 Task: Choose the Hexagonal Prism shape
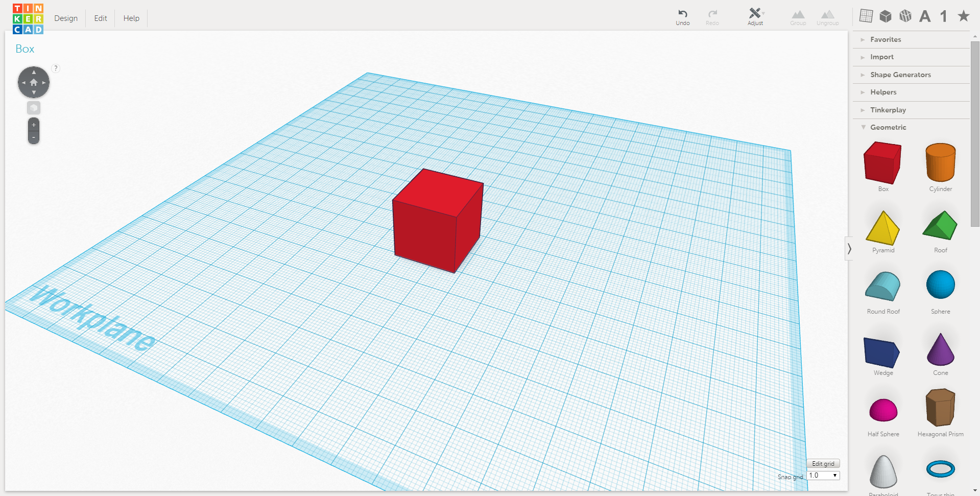940,410
